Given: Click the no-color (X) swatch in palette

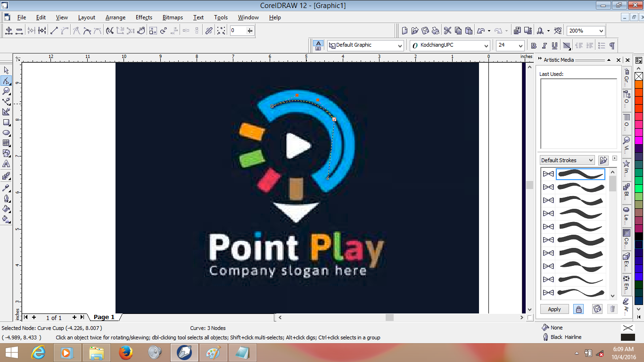Looking at the screenshot, I should (x=639, y=76).
